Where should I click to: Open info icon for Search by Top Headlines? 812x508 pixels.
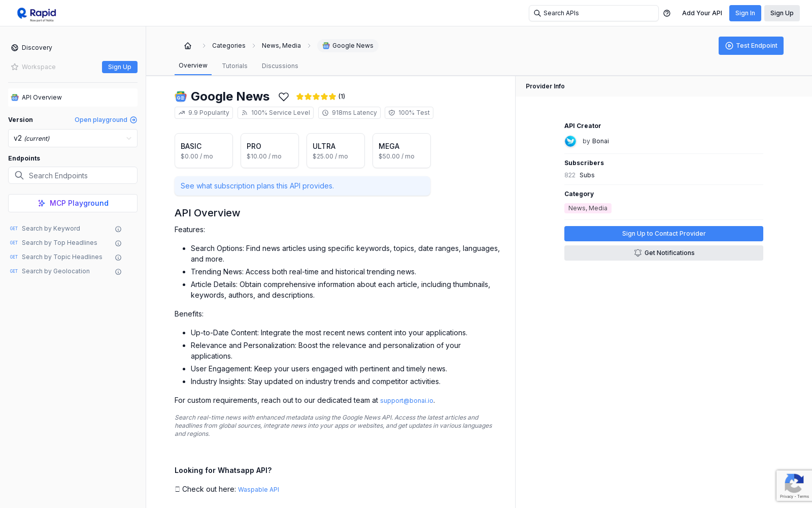[x=118, y=243]
